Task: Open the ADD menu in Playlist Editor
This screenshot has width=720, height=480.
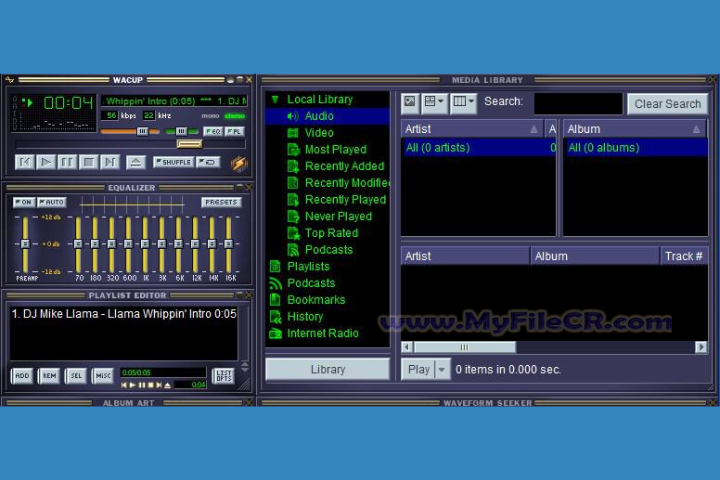Action: coord(22,376)
